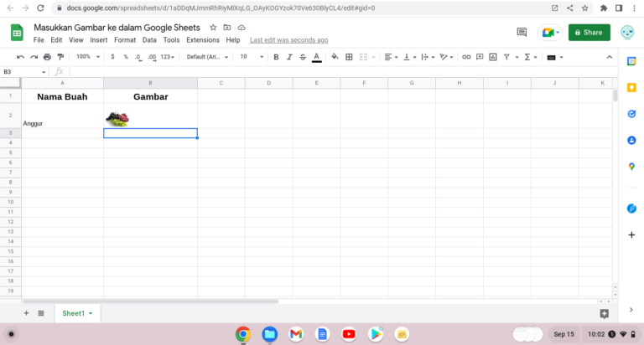
Task: Click the functions sigma icon
Action: point(527,57)
